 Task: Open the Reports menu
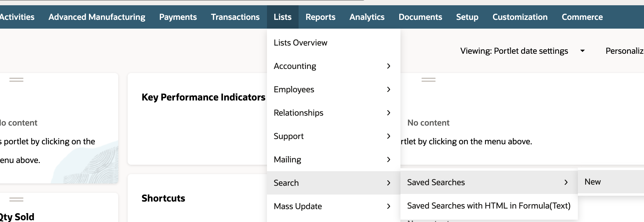point(321,17)
